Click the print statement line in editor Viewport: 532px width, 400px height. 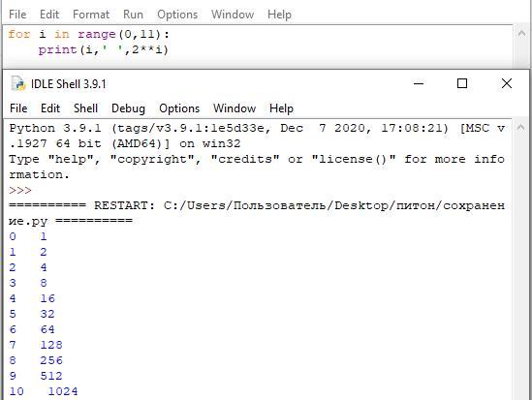point(103,50)
